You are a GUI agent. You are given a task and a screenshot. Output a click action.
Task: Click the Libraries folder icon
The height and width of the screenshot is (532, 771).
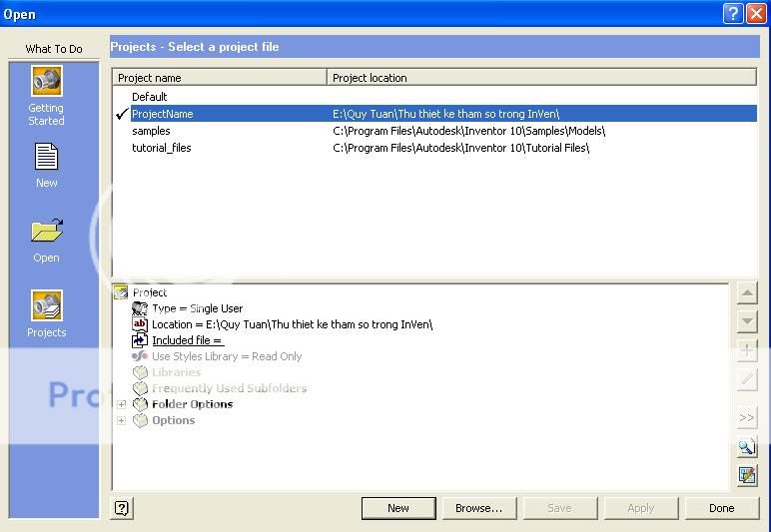(140, 372)
